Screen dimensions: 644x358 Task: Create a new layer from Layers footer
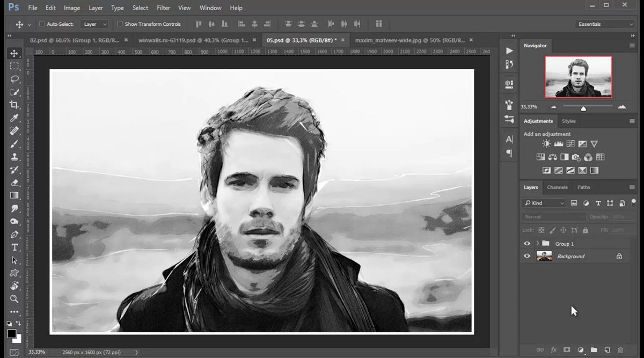coord(607,350)
